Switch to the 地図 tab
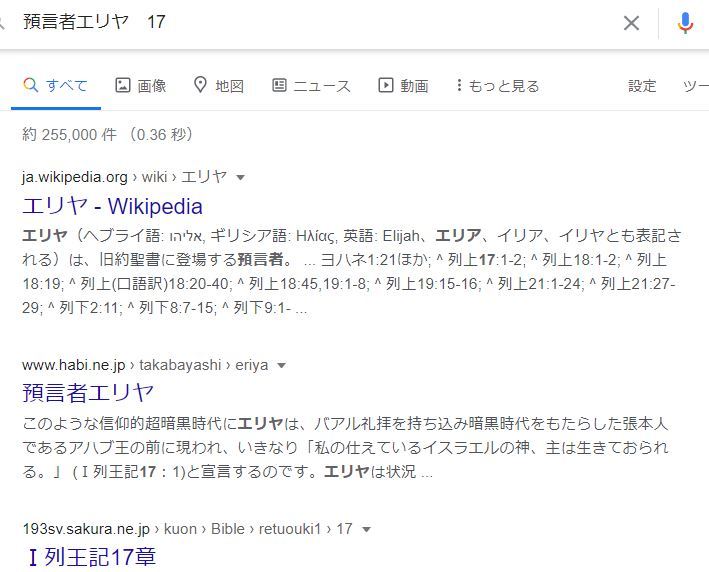Viewport: 709px width, 572px height. click(219, 85)
